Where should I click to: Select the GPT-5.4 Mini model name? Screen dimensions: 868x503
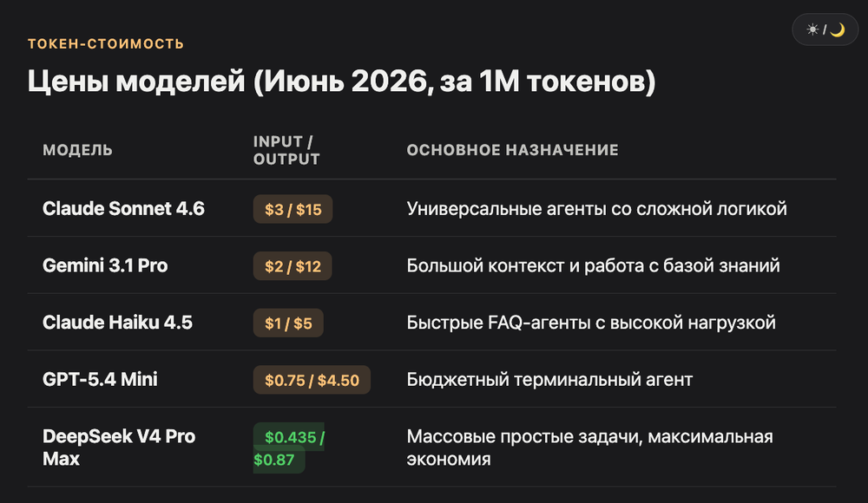[100, 380]
